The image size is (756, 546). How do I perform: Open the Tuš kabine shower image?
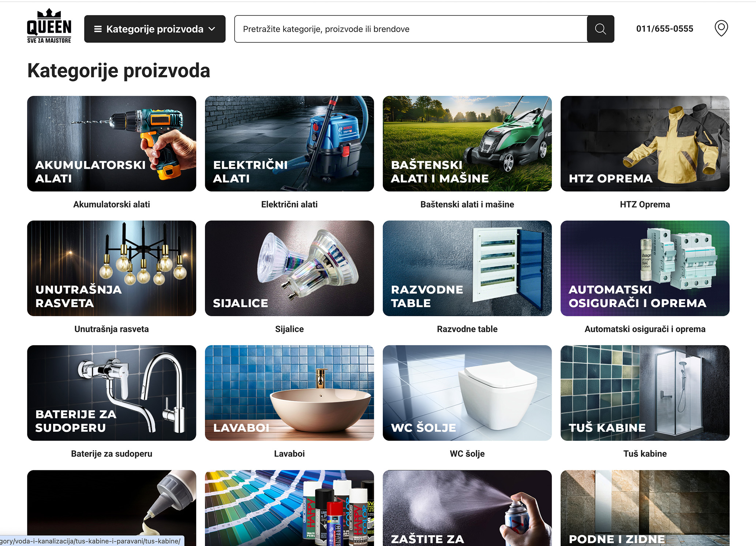coord(645,393)
